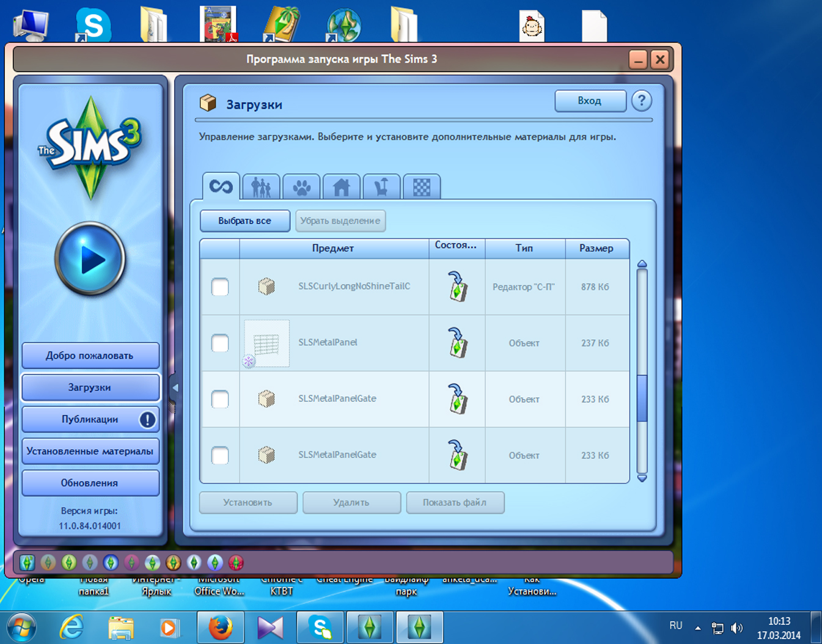822x644 pixels.
Task: Click the Установить button
Action: 248,502
